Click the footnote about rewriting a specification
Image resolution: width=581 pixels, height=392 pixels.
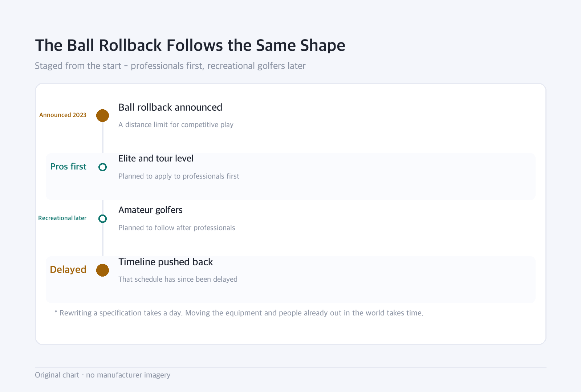coord(239,313)
